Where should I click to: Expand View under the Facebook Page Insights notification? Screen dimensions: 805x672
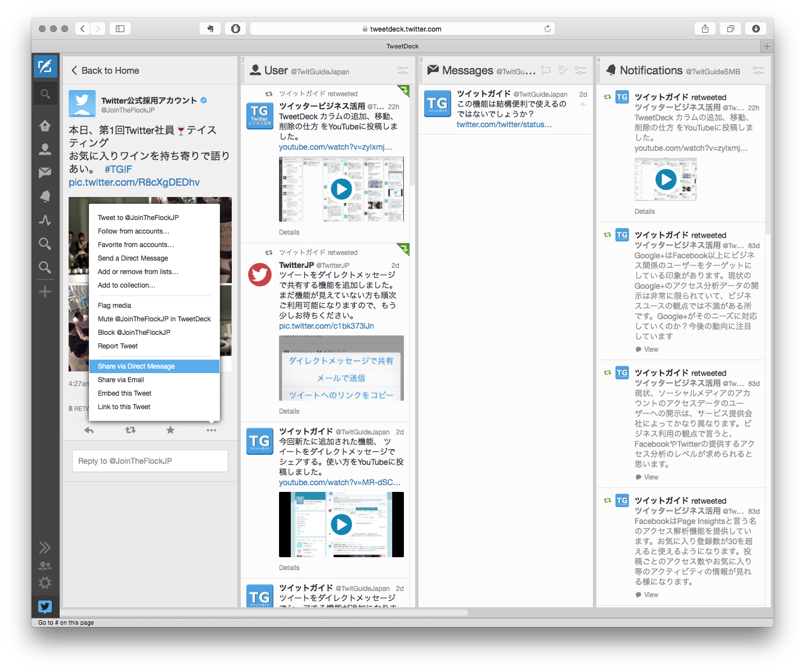point(647,595)
